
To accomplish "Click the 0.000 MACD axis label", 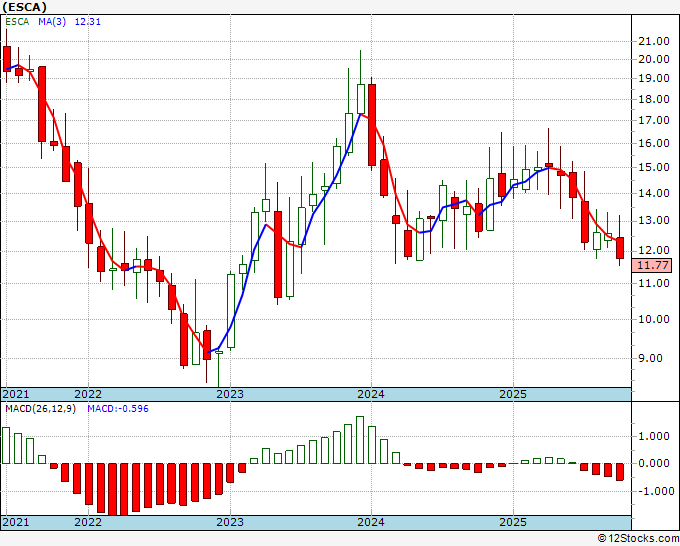I will [654, 463].
